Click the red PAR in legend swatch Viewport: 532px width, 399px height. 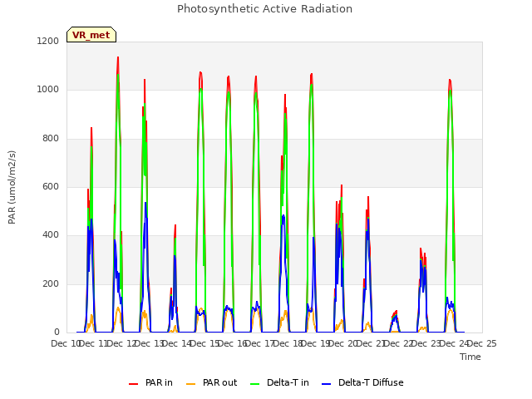[x=133, y=384]
